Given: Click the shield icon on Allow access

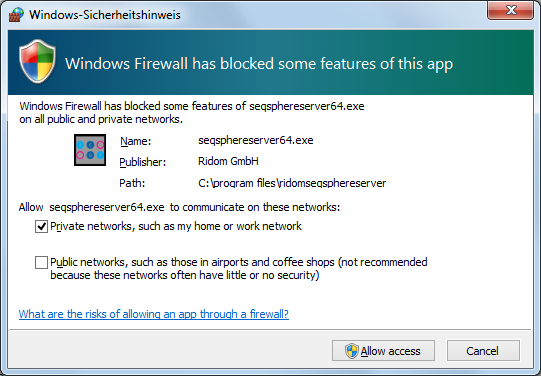Looking at the screenshot, I should 352,351.
